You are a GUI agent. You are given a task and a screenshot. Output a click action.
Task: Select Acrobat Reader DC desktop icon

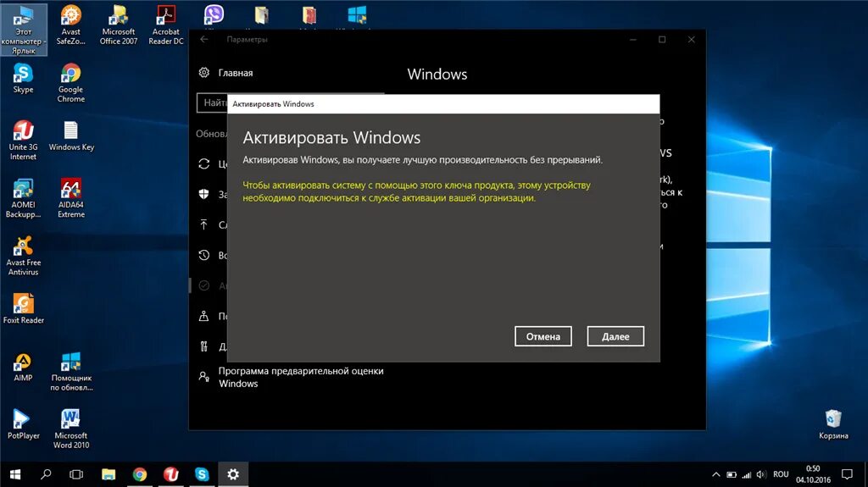(166, 25)
